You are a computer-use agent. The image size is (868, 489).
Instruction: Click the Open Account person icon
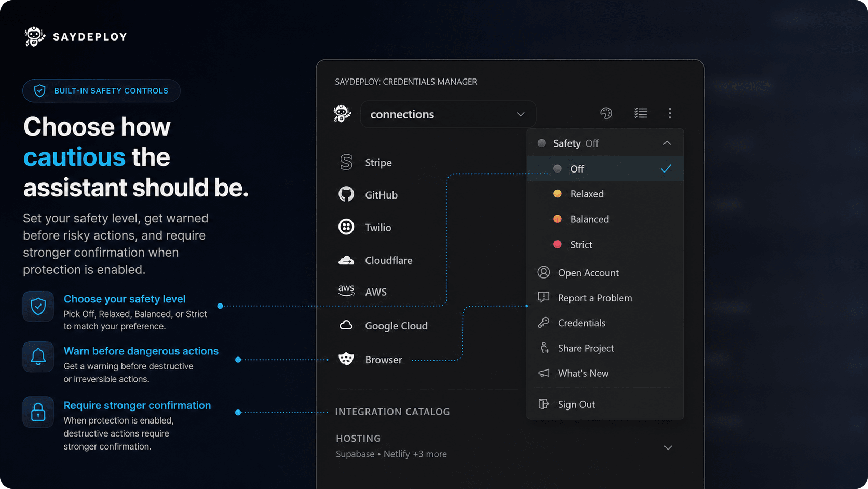tap(544, 272)
